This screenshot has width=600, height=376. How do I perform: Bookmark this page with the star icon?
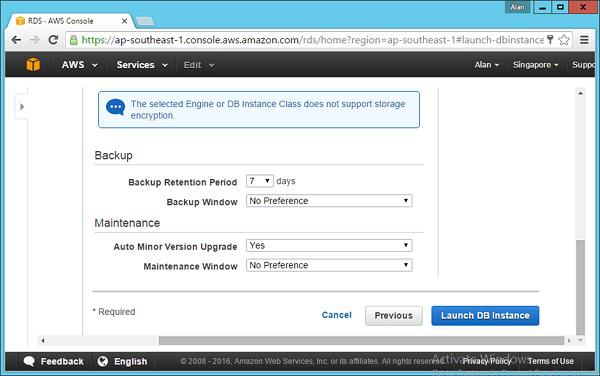click(x=564, y=40)
